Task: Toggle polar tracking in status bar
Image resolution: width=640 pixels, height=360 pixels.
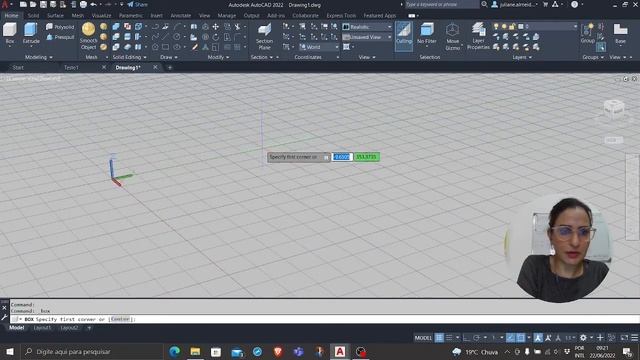Action: pyautogui.click(x=476, y=338)
